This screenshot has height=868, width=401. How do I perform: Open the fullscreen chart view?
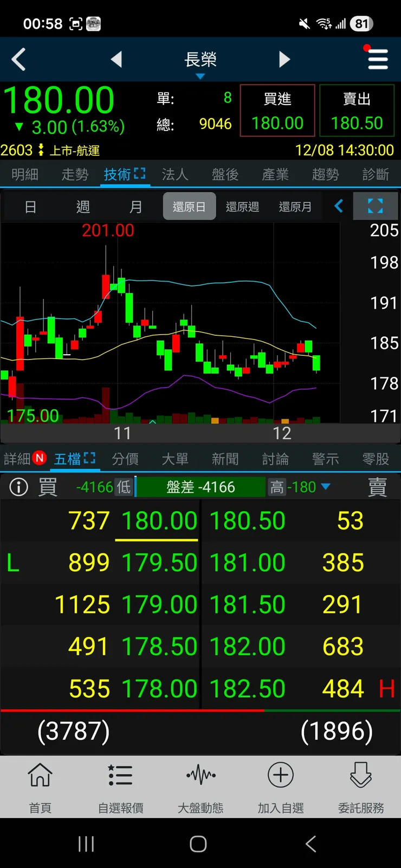[376, 206]
